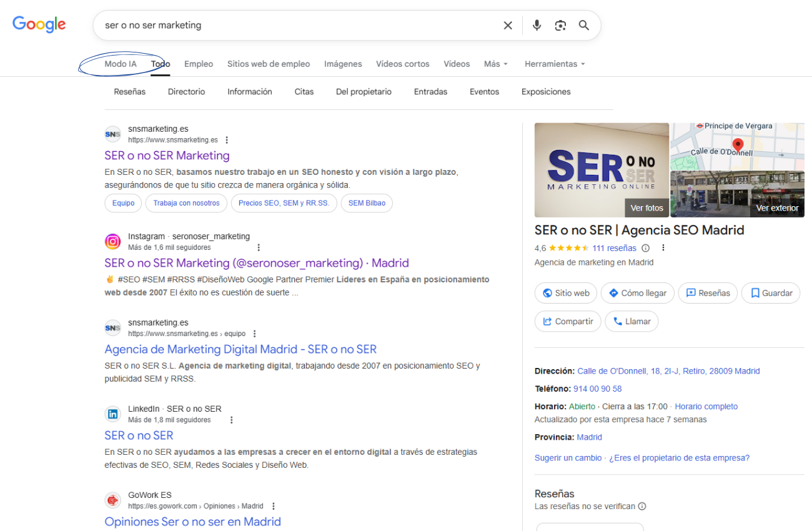Select Del propietario filter
Image resolution: width=812 pixels, height=531 pixels.
click(x=364, y=92)
